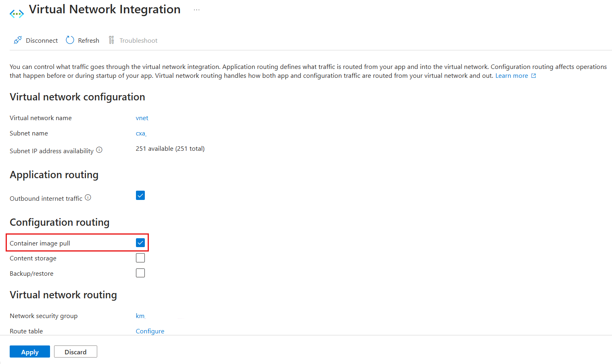Open info tooltip for Subnet IP address availability
Viewport: 612px width, 364px height.
(x=99, y=150)
